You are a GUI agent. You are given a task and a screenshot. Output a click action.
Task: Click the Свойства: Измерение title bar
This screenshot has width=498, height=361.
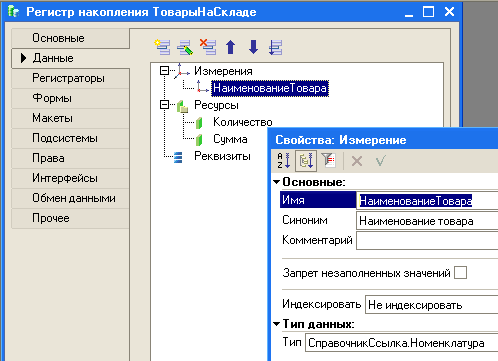(x=384, y=140)
